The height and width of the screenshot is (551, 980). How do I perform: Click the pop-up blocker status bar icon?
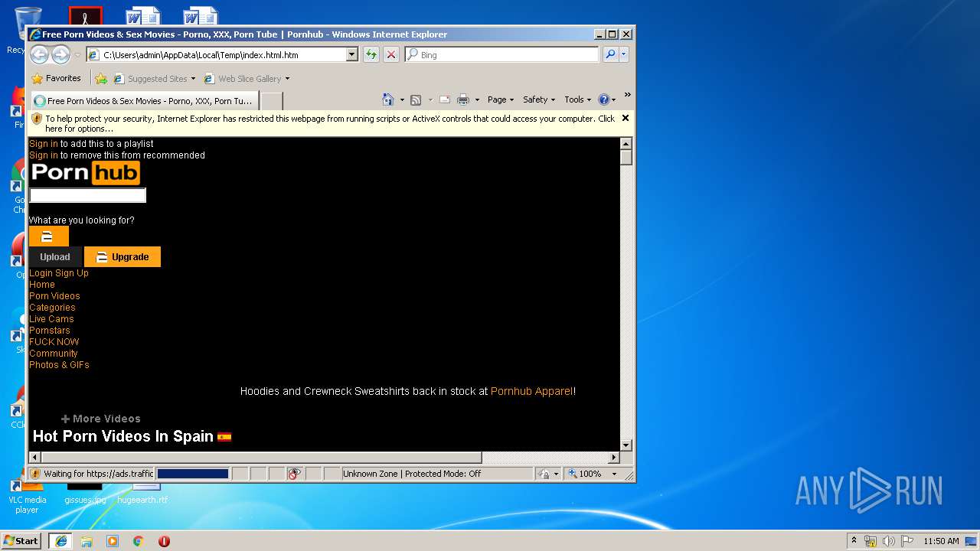coord(295,474)
